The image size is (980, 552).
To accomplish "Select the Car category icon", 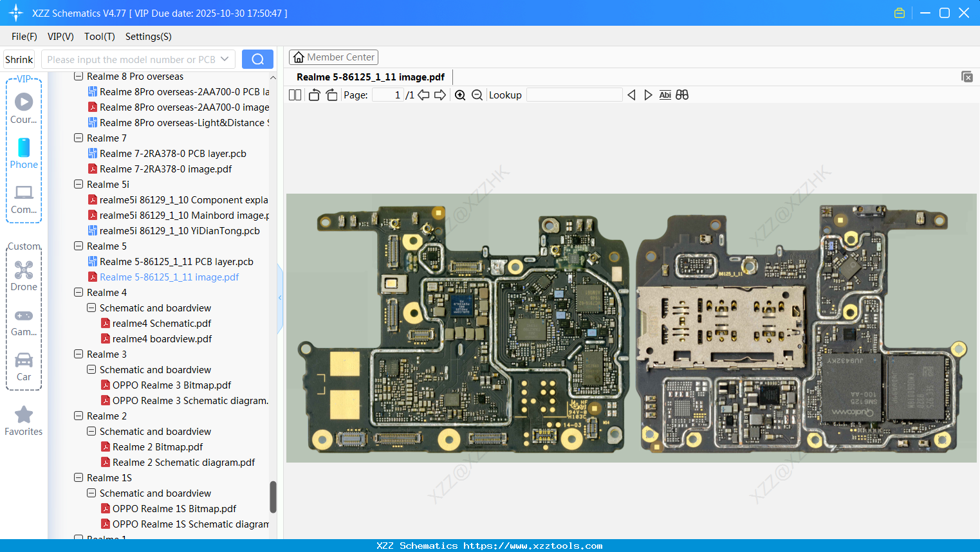I will [24, 366].
